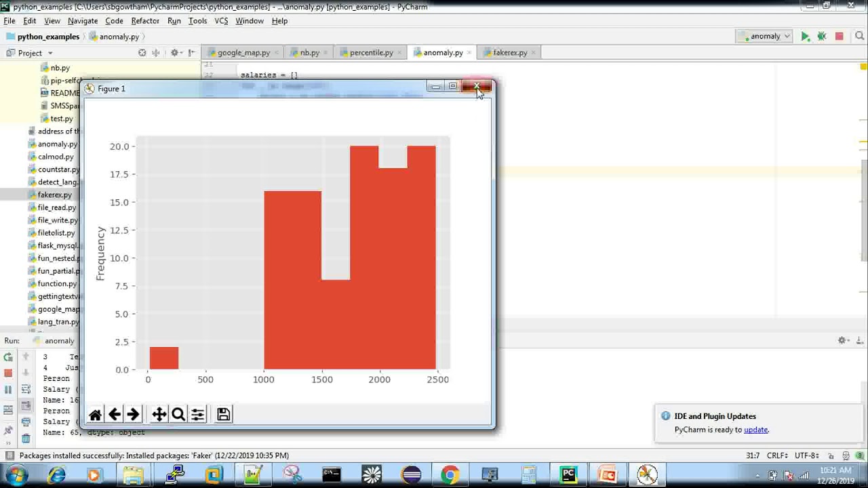Open Internet Explorer from the taskbar
This screenshot has width=868, height=488.
[x=56, y=475]
